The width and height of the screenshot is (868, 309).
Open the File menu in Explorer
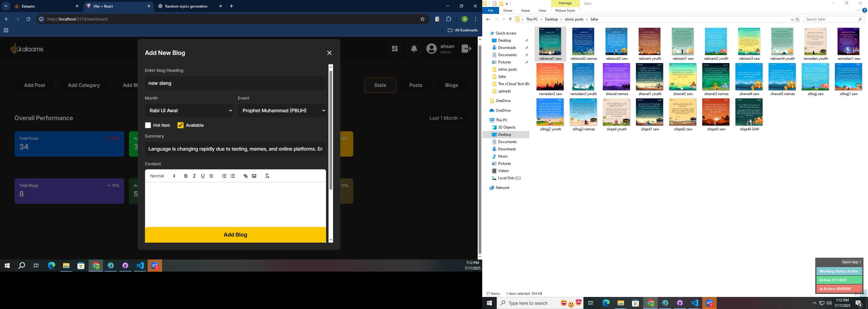pos(491,11)
